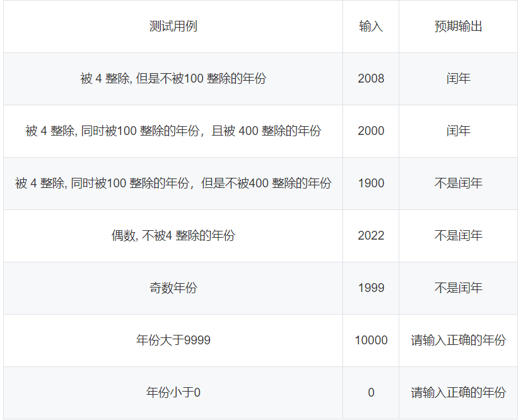This screenshot has width=521, height=420.
Task: Click 闰年 in the 2008 row
Action: pos(458,79)
